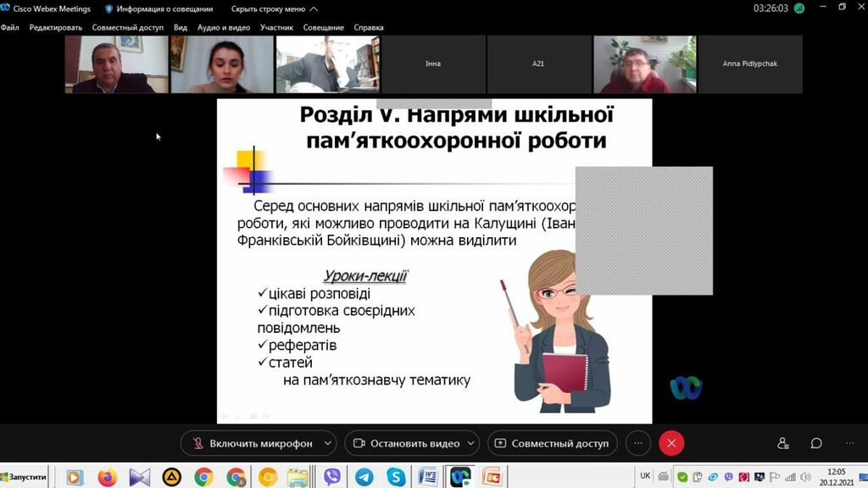
Task: Open Telegram from the taskbar
Action: point(364,477)
